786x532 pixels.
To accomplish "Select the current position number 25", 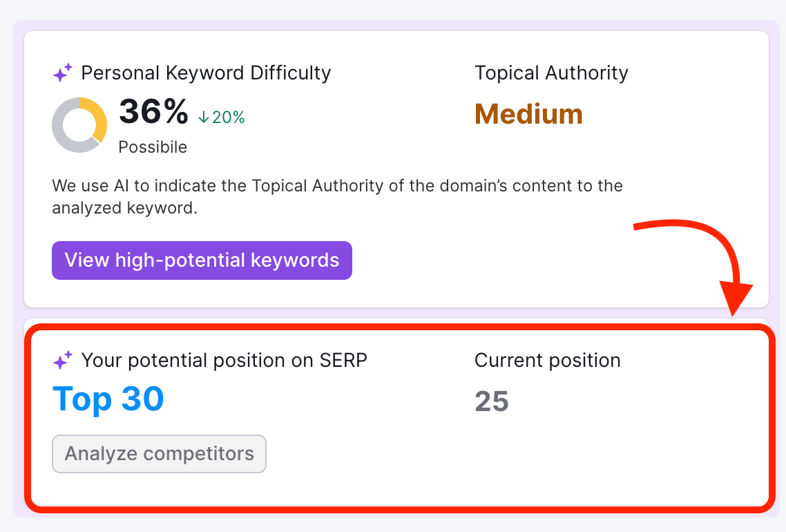I will point(492,401).
